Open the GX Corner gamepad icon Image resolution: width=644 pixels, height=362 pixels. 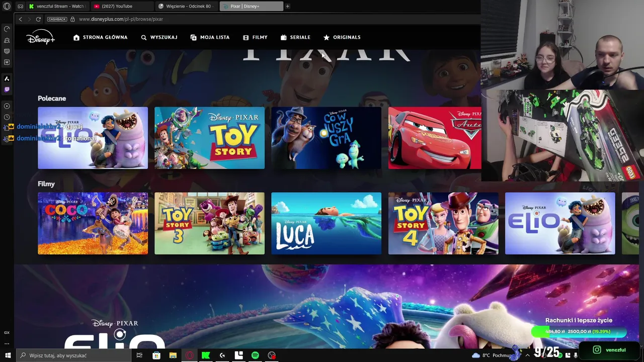(x=20, y=7)
